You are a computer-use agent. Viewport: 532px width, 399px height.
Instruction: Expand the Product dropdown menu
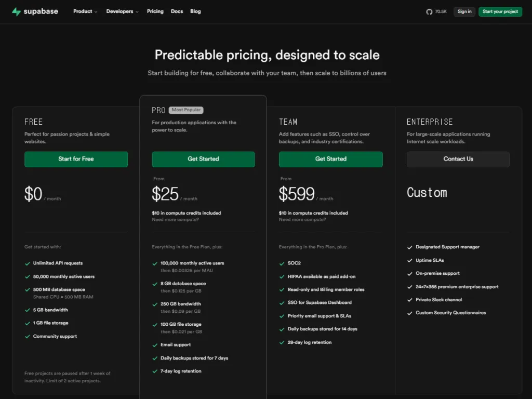pyautogui.click(x=85, y=11)
